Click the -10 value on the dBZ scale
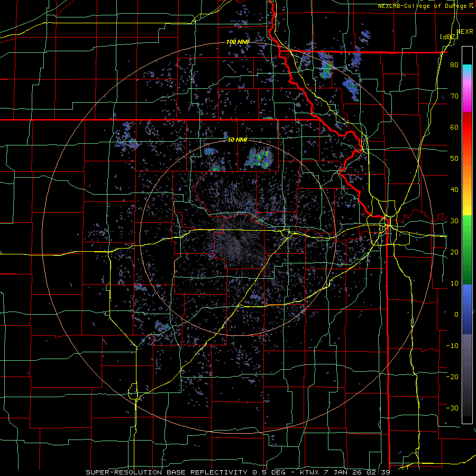Image resolution: width=476 pixels, height=476 pixels. click(452, 345)
